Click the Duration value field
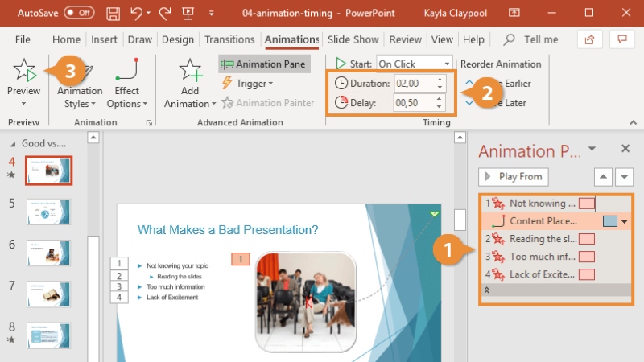This screenshot has height=362, width=644. point(414,84)
